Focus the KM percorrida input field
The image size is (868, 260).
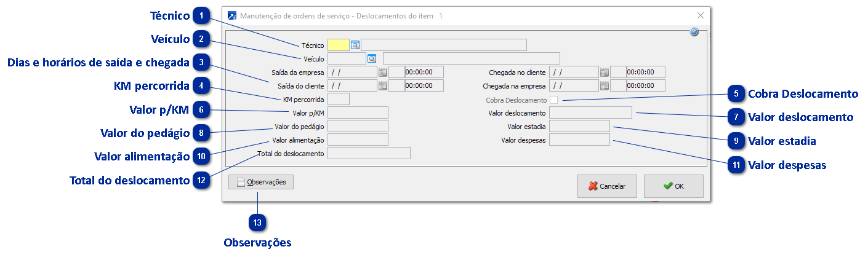[x=339, y=99]
